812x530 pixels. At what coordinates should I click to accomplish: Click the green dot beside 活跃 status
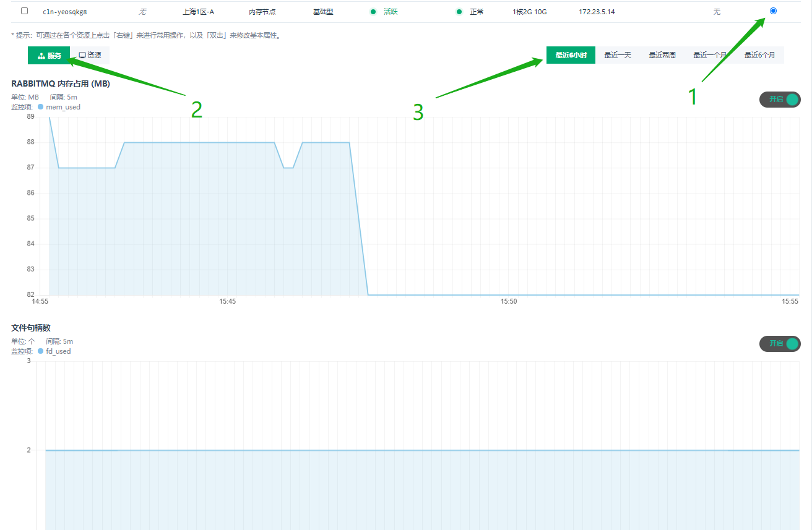click(373, 12)
